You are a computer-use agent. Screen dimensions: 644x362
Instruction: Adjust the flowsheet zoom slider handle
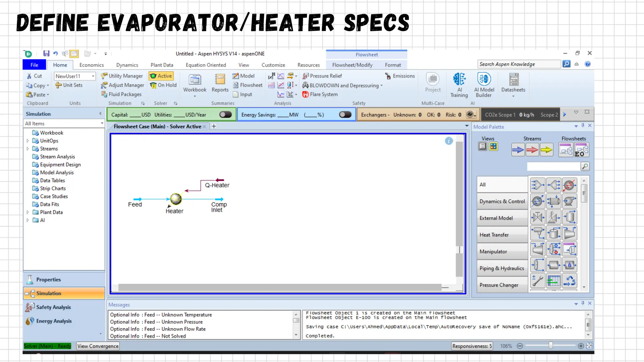pos(551,346)
